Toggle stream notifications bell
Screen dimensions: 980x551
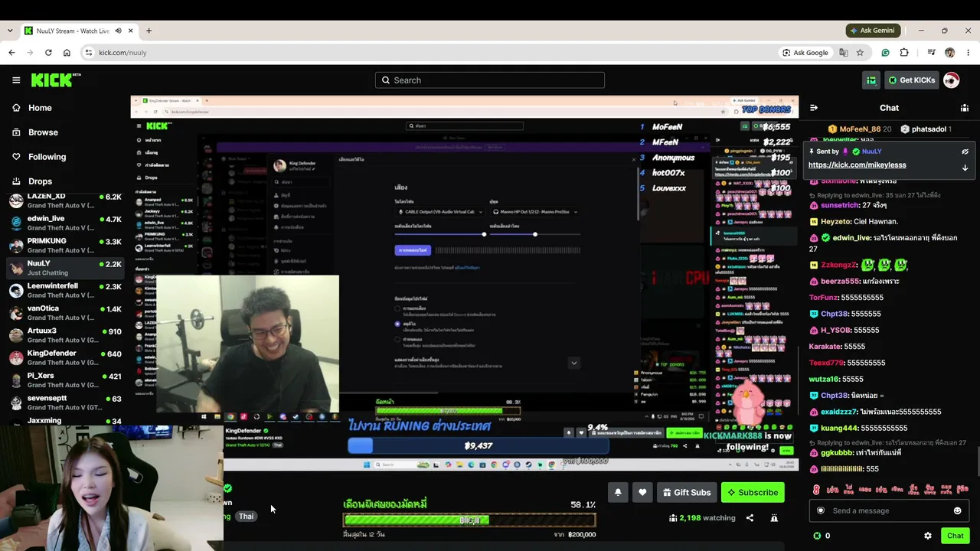click(618, 492)
